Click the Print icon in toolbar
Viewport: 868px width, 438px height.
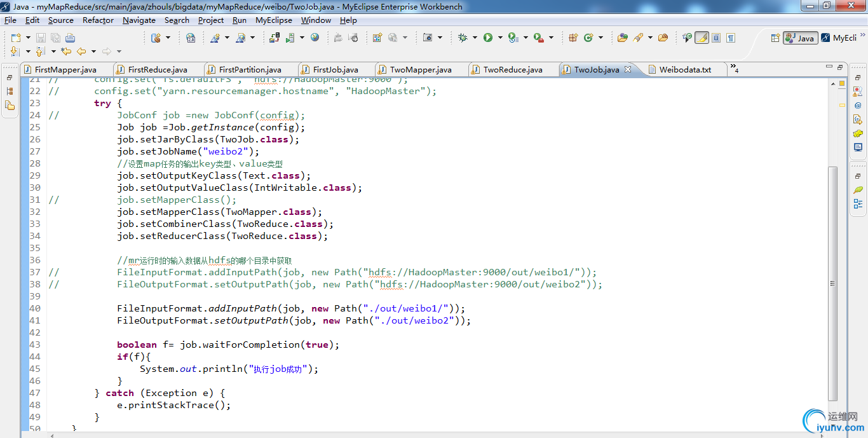(x=70, y=38)
